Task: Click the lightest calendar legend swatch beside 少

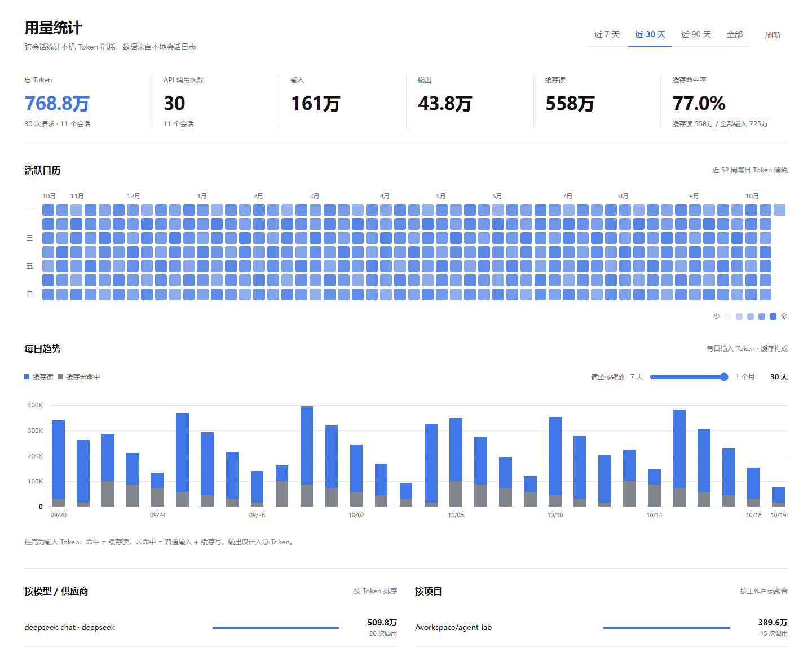Action: (x=728, y=317)
